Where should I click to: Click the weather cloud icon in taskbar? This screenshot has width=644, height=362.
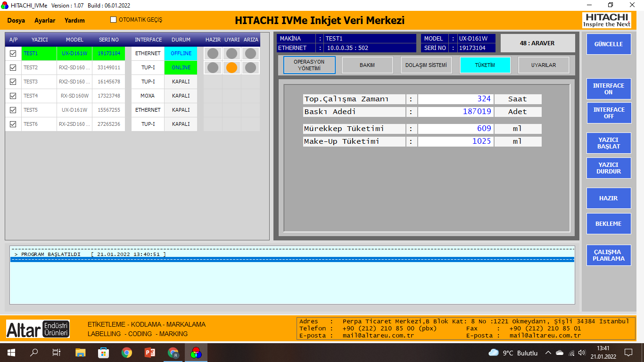(494, 353)
